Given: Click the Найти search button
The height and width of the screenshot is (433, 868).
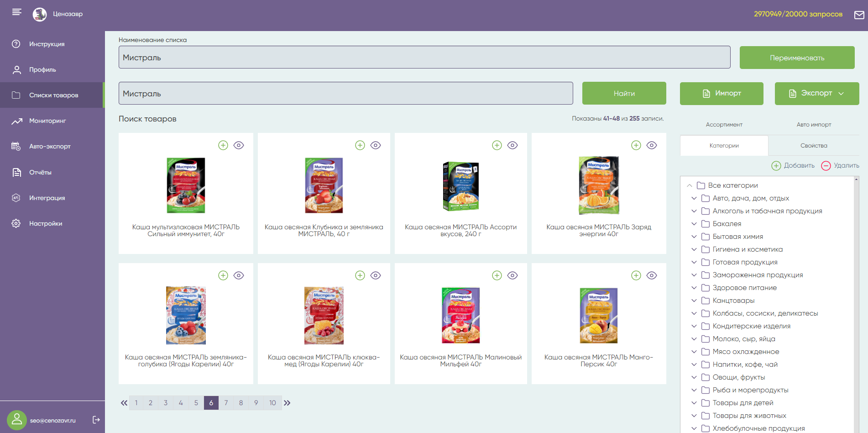Looking at the screenshot, I should coord(624,93).
